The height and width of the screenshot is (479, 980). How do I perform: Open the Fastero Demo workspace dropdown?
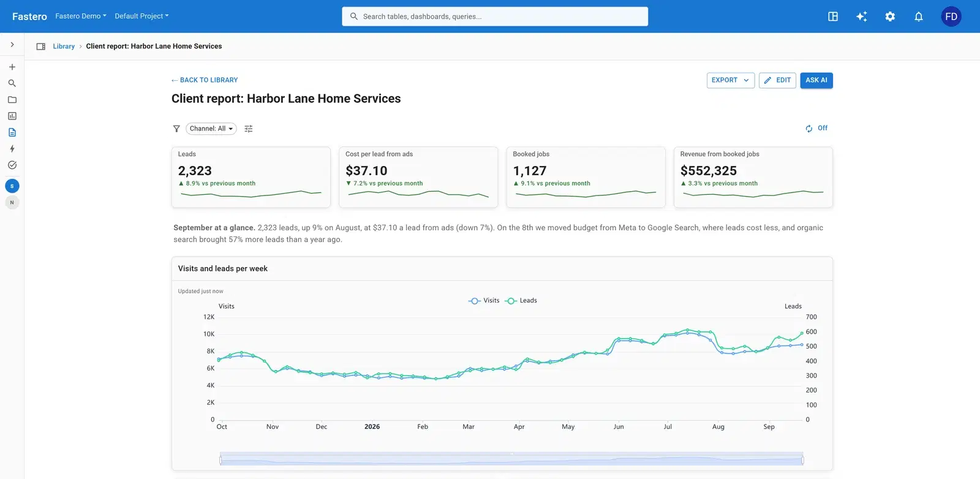pos(81,16)
